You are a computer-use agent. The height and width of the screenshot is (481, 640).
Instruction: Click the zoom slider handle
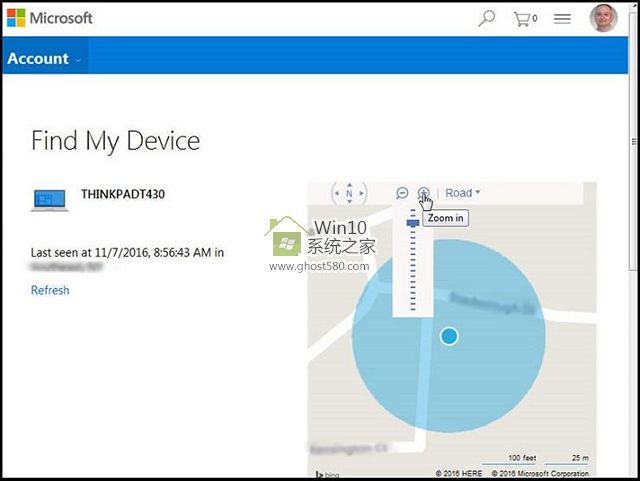(x=413, y=223)
